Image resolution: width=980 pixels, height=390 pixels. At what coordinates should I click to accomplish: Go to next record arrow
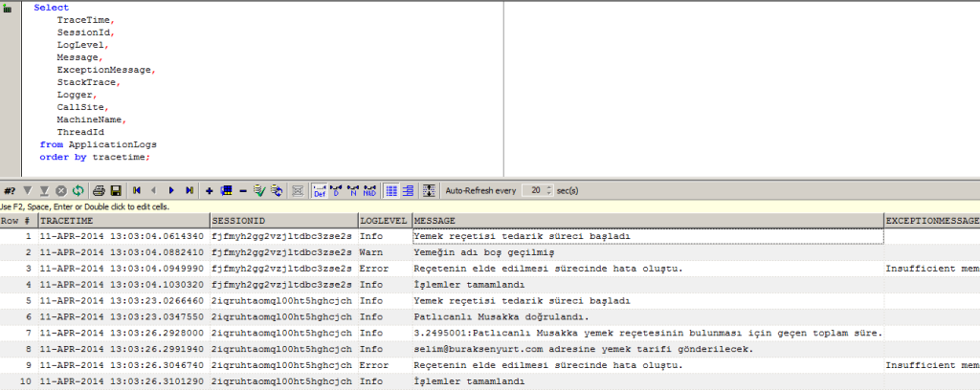click(171, 190)
